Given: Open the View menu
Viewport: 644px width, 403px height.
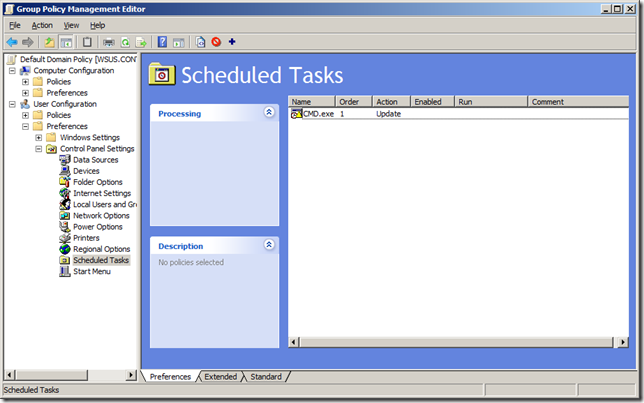Looking at the screenshot, I should (x=71, y=25).
